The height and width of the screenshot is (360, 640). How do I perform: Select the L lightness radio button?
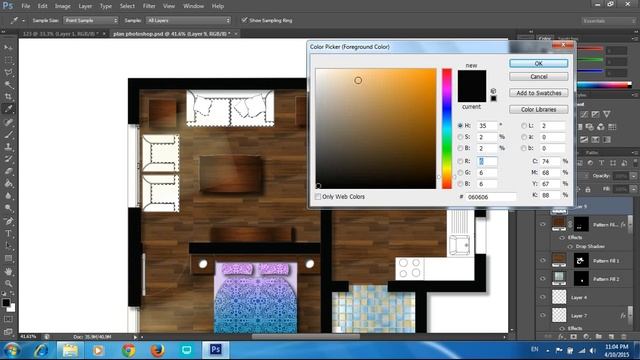point(524,126)
